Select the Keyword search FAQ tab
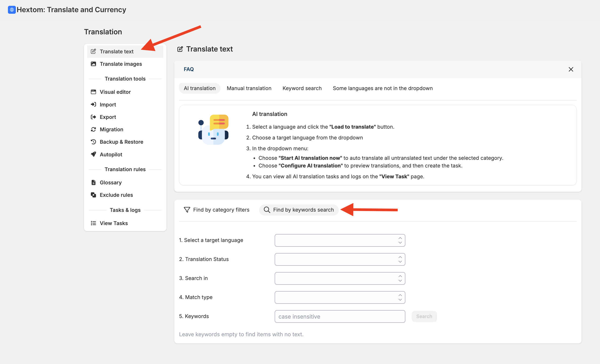This screenshot has height=364, width=600. tap(302, 88)
